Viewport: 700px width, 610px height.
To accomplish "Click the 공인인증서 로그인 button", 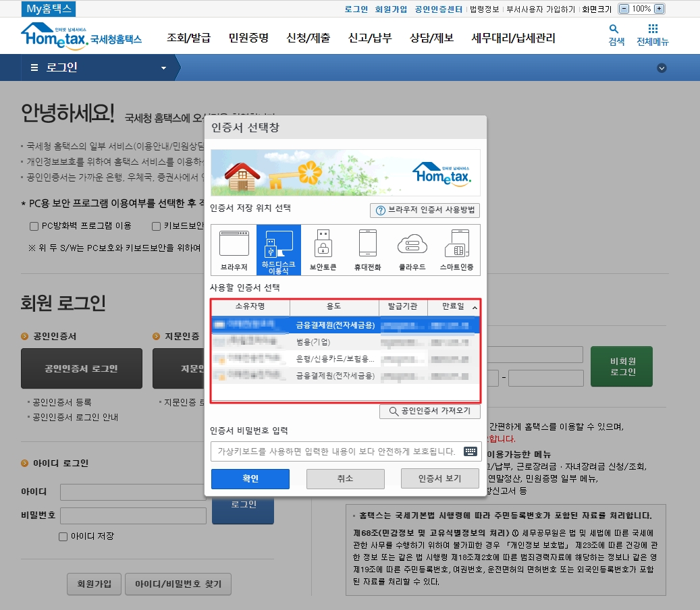I will click(x=82, y=368).
